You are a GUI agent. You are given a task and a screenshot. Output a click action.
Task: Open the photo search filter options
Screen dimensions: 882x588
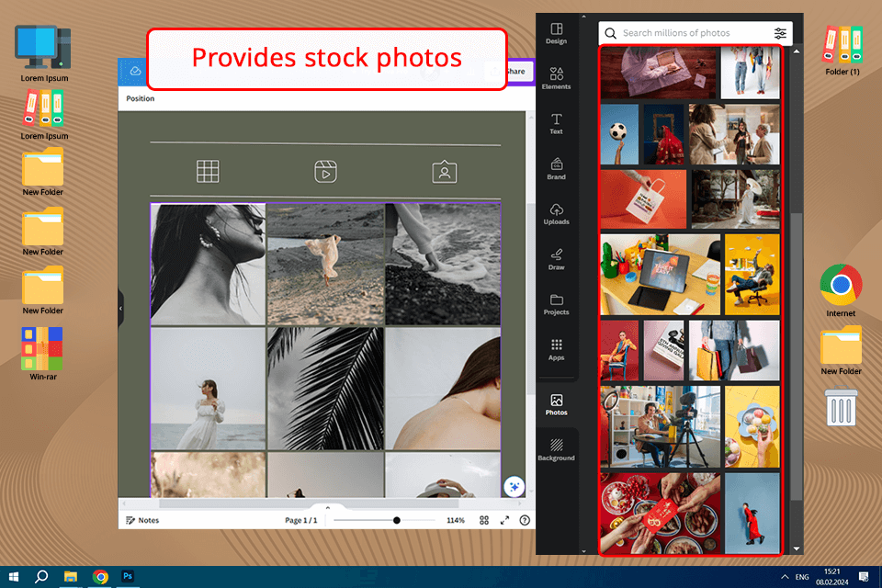(780, 33)
